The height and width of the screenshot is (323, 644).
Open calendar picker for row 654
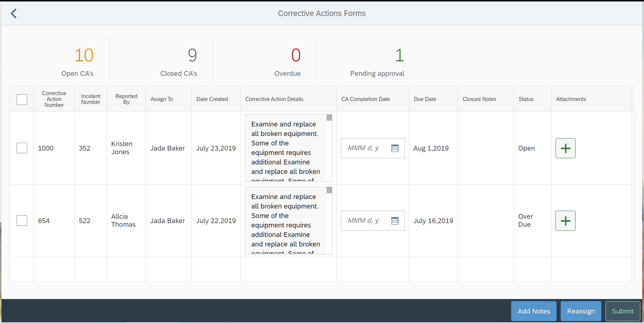[x=395, y=221]
